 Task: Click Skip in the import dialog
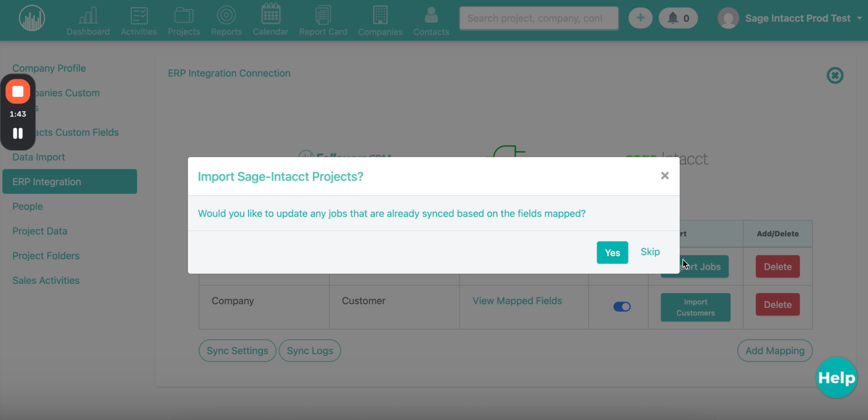[650, 251]
